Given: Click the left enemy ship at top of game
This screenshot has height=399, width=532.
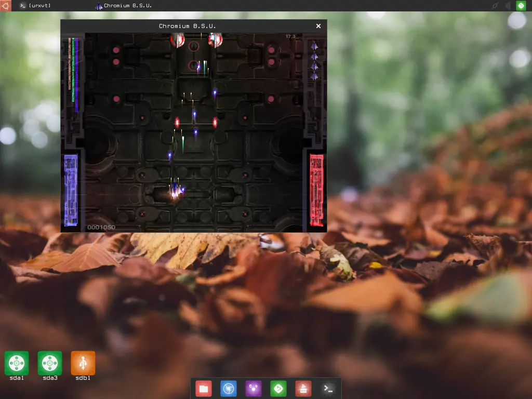Looking at the screenshot, I should pyautogui.click(x=178, y=39).
